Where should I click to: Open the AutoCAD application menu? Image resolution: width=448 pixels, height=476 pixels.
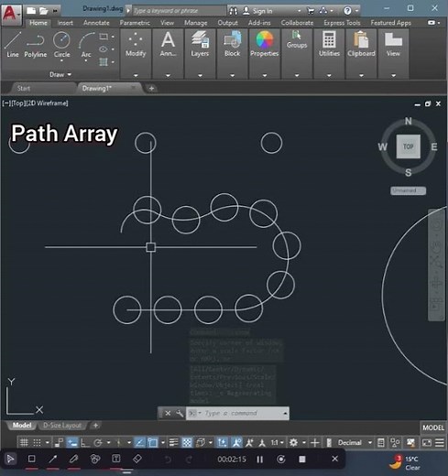coord(11,14)
